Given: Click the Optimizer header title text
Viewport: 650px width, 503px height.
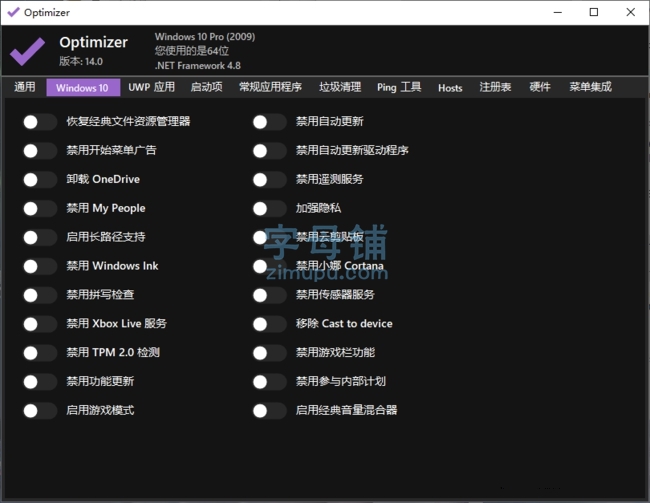Looking at the screenshot, I should coord(93,42).
